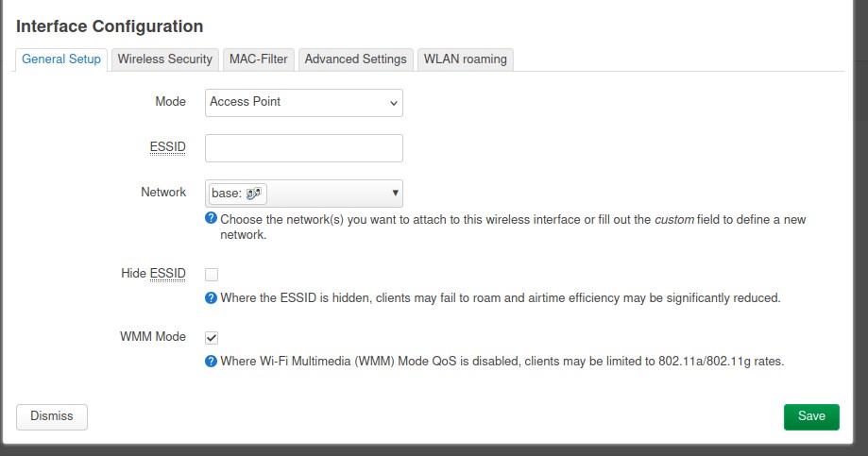Click the Hide ESSID label text
This screenshot has height=456, width=868.
[153, 274]
